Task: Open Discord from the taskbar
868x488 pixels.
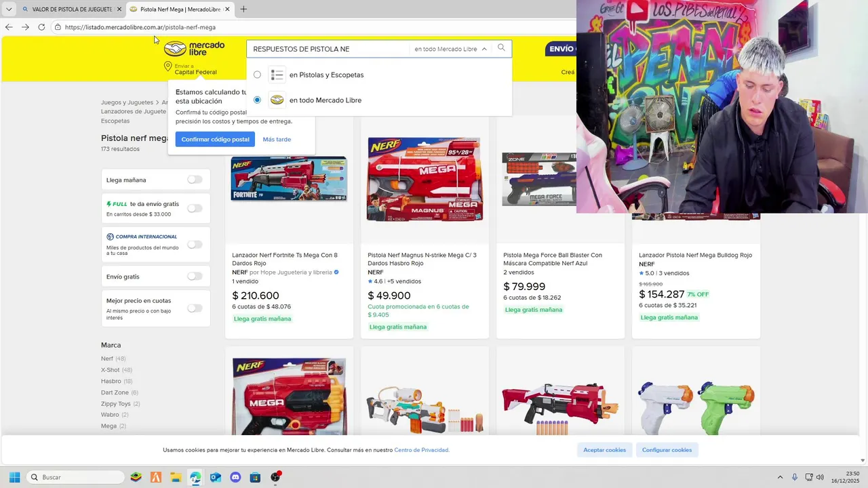Action: 235,477
